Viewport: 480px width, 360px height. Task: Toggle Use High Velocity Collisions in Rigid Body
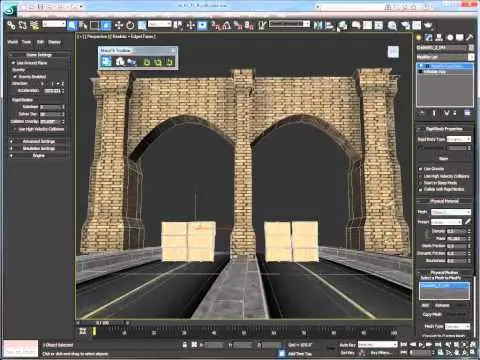point(421,176)
